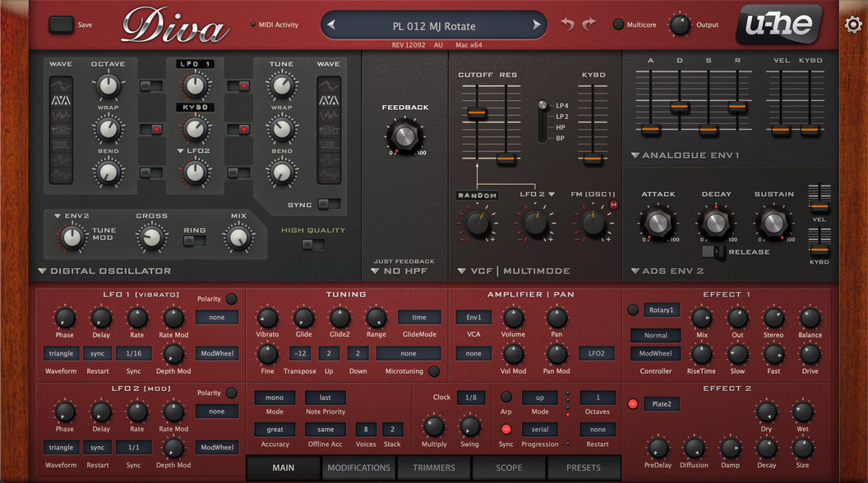This screenshot has height=483, width=868.
Task: Enable the Arp button
Action: click(506, 397)
